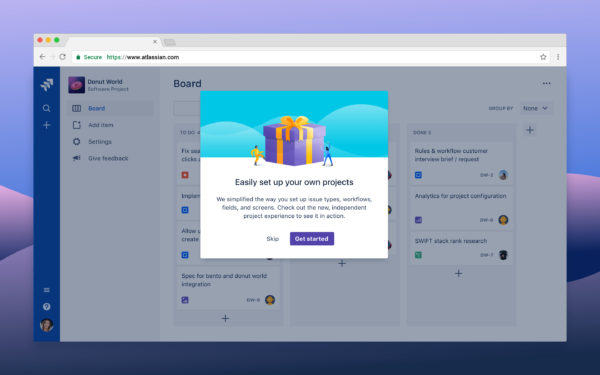Viewport: 600px width, 375px height.
Task: Click the red bug icon on the Fix card
Action: pos(185,175)
